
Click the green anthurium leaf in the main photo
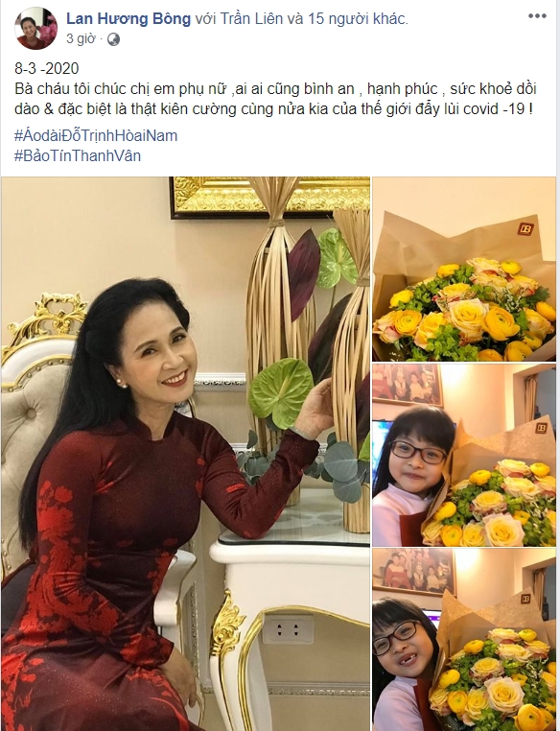click(280, 392)
